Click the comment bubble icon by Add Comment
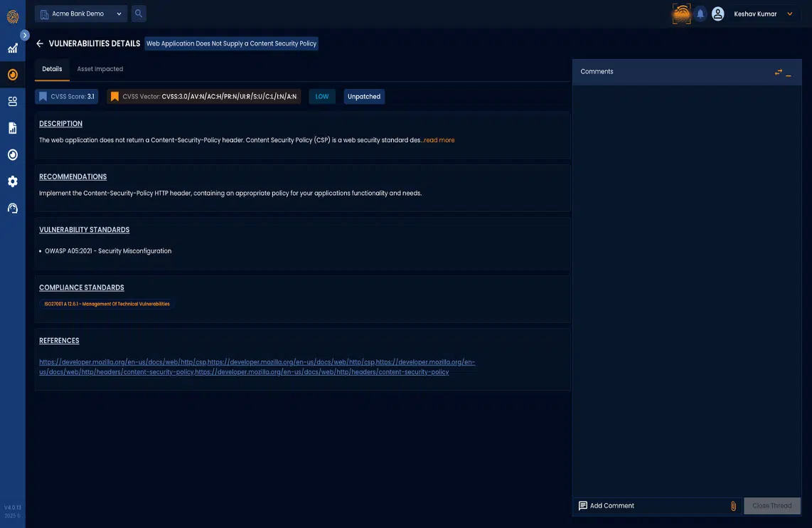The height and width of the screenshot is (528, 812). point(582,506)
